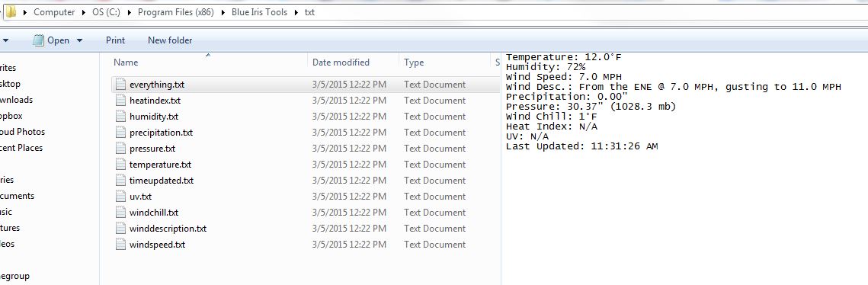
Task: Create a New folder
Action: [170, 40]
